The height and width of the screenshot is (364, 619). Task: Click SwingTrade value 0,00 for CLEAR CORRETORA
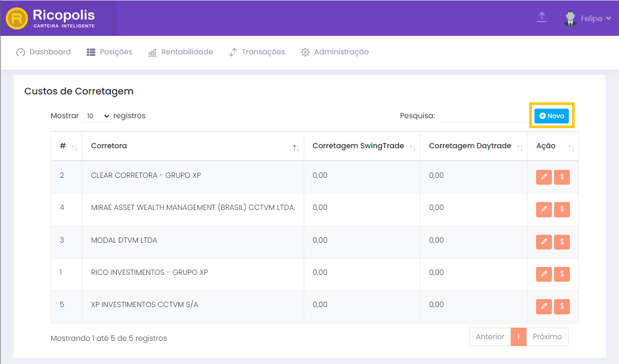click(320, 176)
